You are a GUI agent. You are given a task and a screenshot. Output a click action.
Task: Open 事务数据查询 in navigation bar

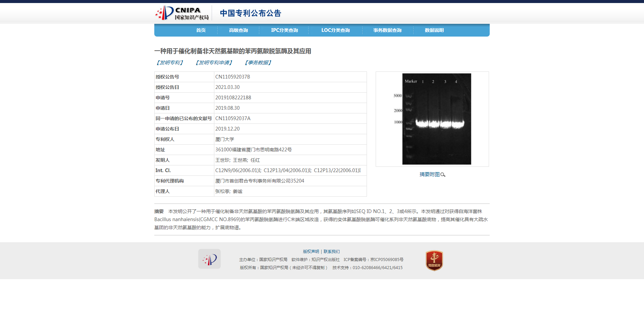click(x=387, y=30)
